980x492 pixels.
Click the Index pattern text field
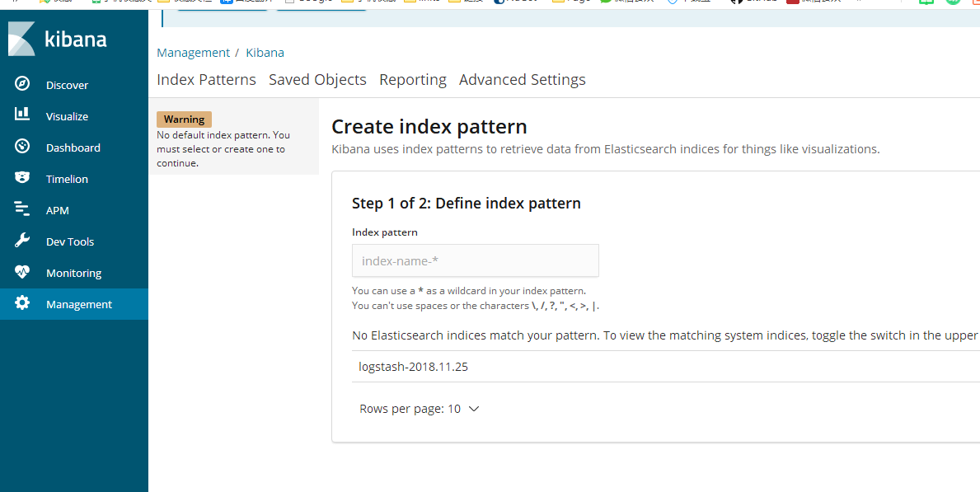coord(475,260)
